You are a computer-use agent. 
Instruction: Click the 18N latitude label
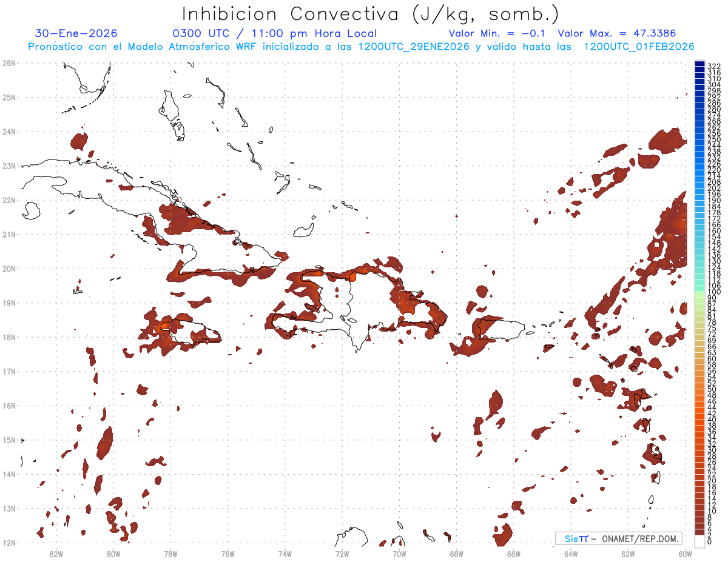[9, 337]
